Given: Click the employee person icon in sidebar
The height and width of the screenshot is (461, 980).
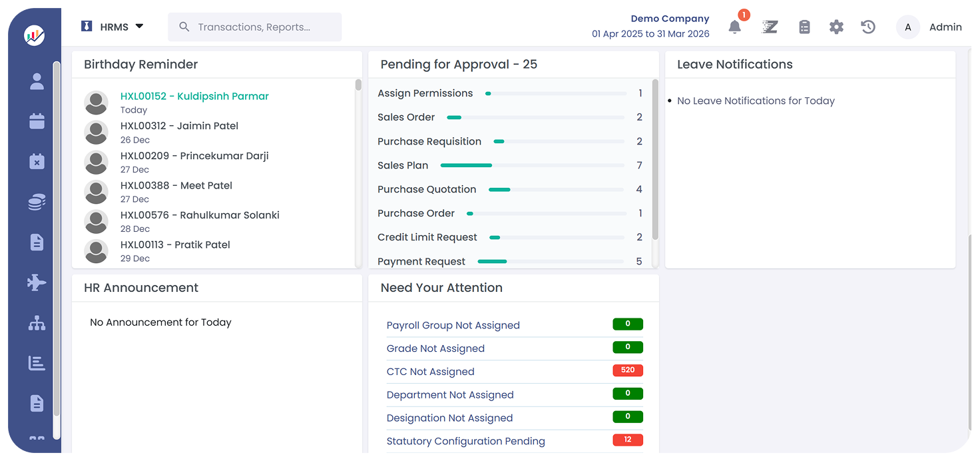Looking at the screenshot, I should click(37, 82).
